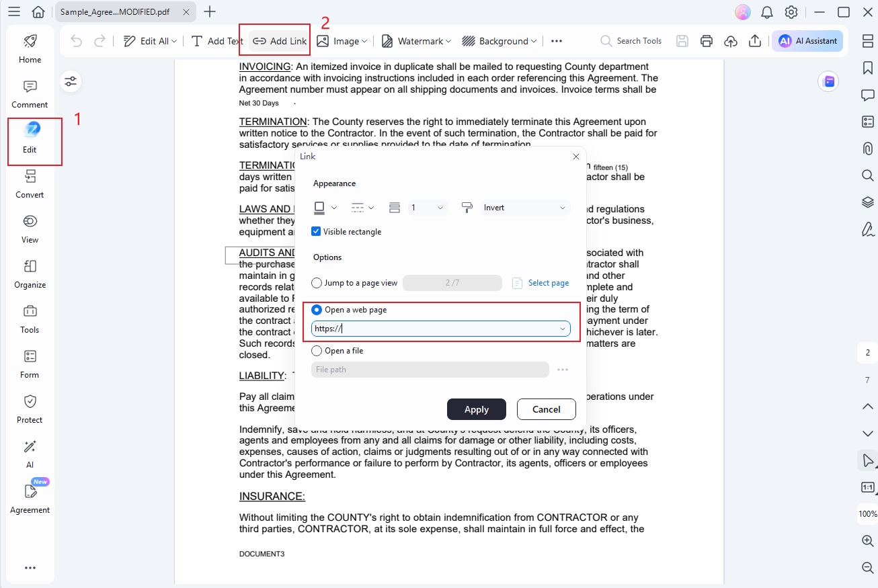
Task: Go to next page arrow
Action: 867,433
